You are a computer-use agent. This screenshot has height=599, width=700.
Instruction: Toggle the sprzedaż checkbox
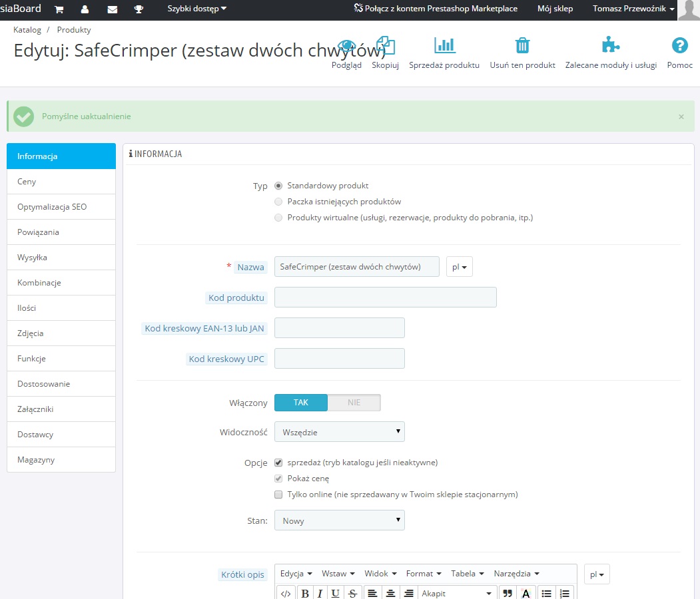pos(278,463)
